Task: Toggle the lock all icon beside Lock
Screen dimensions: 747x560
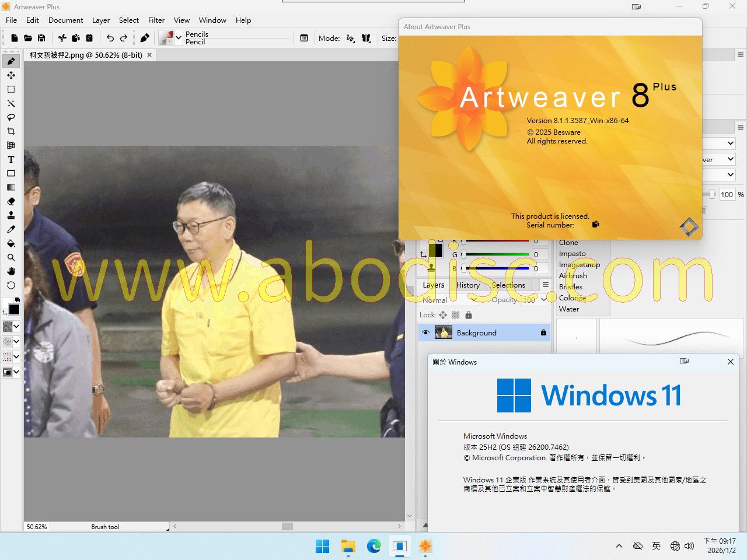Action: click(468, 315)
